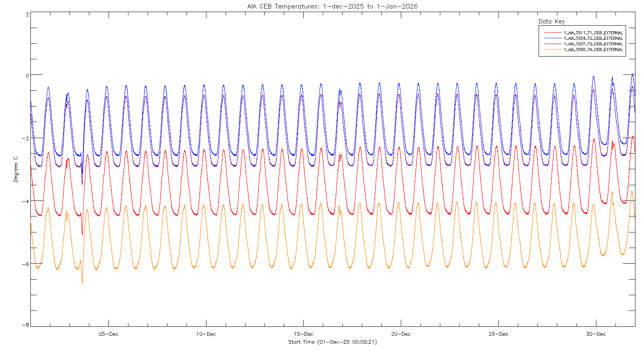
Task: Click the Degrees C y-axis label
Action: [16, 169]
